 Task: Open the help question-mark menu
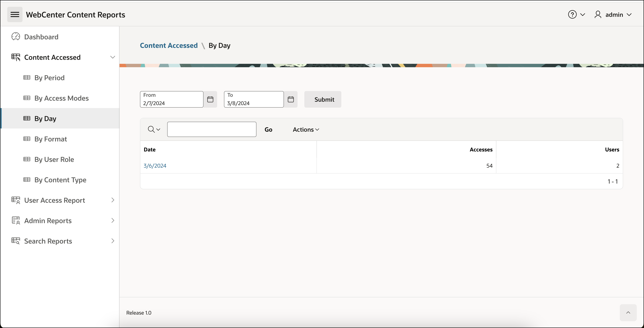pos(576,14)
